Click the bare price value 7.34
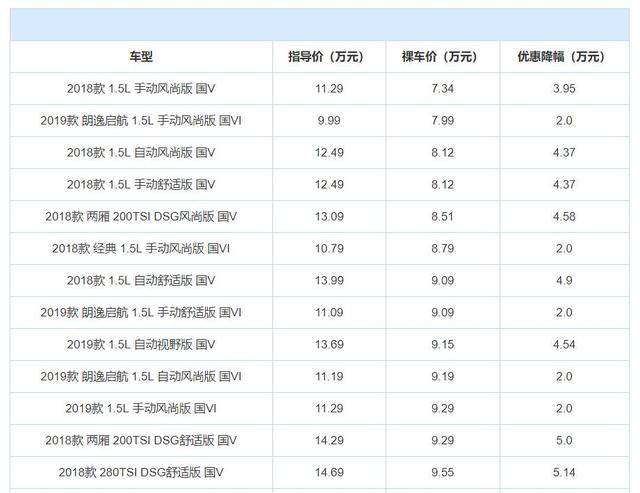The image size is (640, 493). [443, 89]
